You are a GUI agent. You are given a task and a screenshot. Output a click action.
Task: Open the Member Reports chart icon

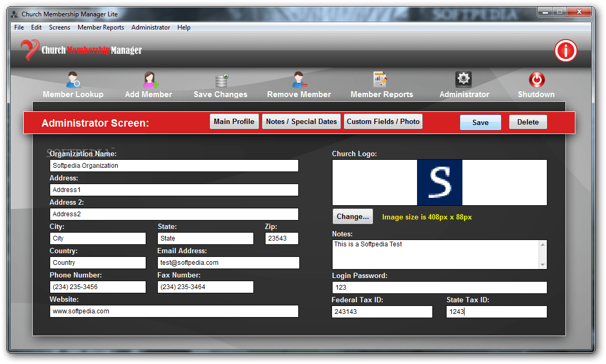(x=380, y=79)
